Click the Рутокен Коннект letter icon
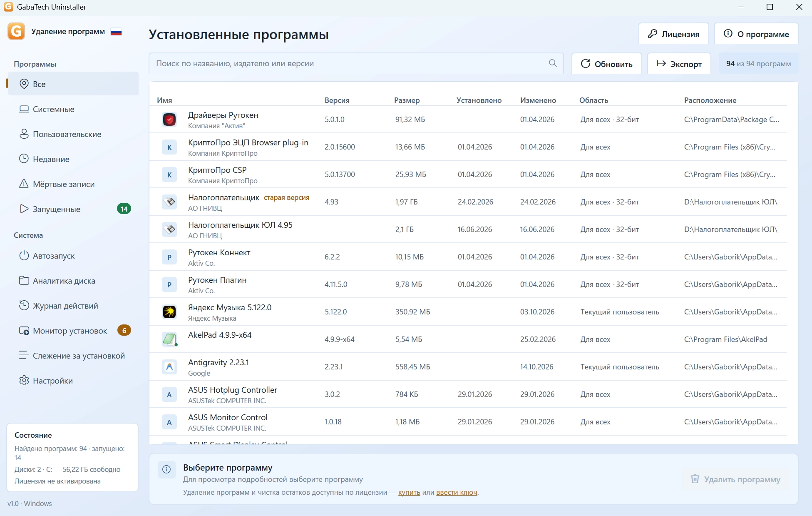The width and height of the screenshot is (812, 516). pos(169,257)
